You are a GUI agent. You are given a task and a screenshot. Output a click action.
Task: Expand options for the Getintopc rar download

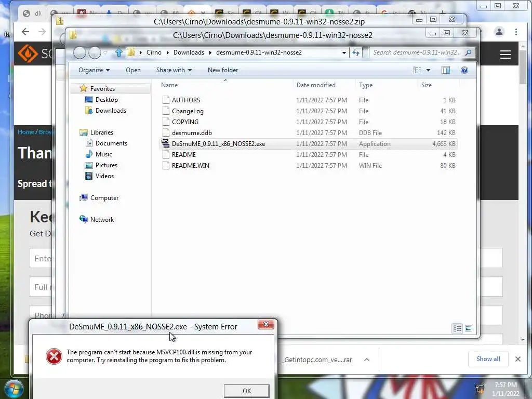(367, 360)
